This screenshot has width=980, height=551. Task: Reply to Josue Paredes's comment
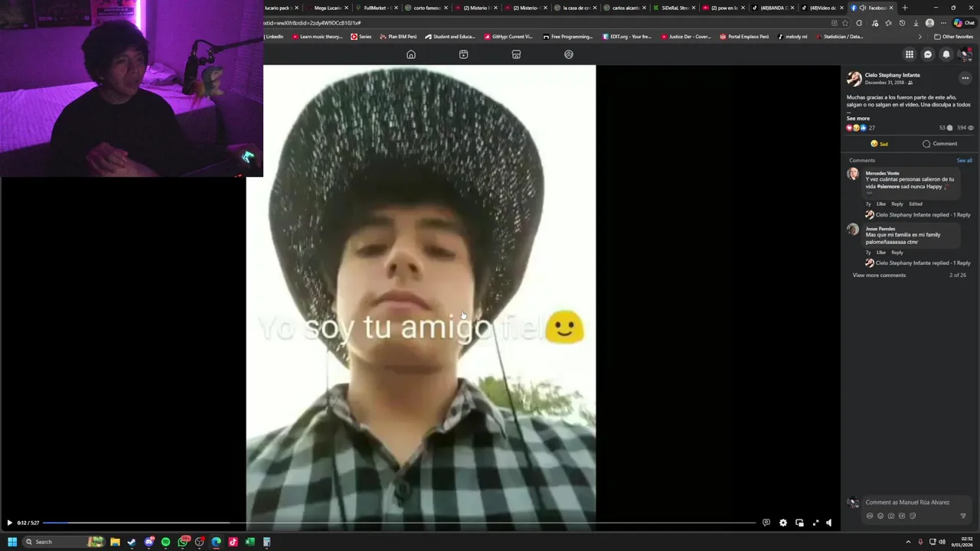click(x=897, y=253)
